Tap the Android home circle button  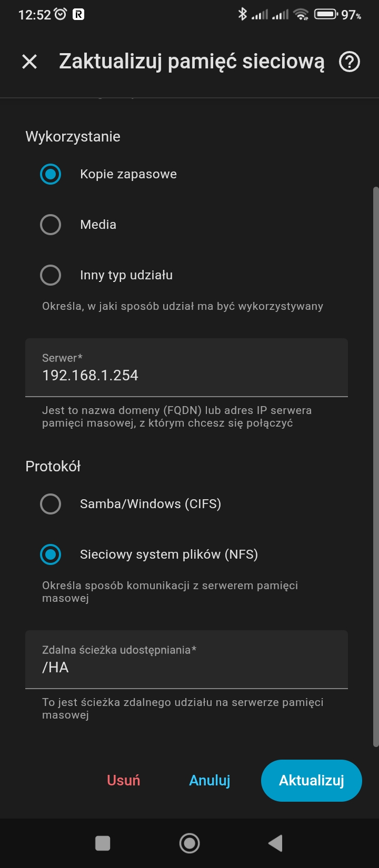point(189,843)
